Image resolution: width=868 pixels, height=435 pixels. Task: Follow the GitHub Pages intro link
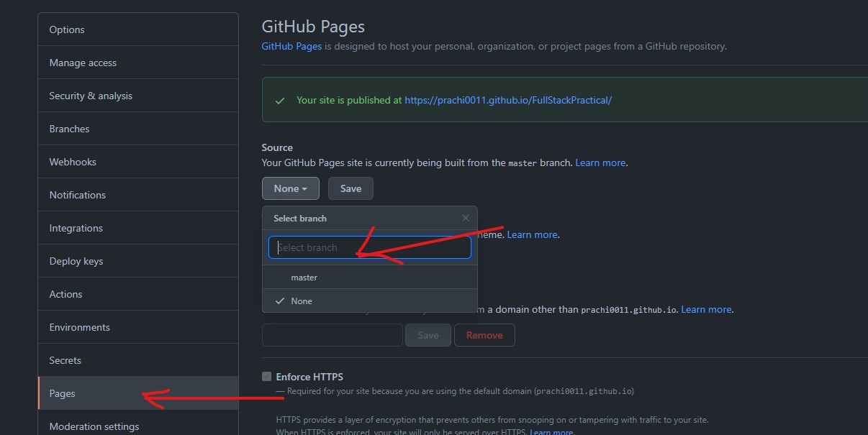291,46
